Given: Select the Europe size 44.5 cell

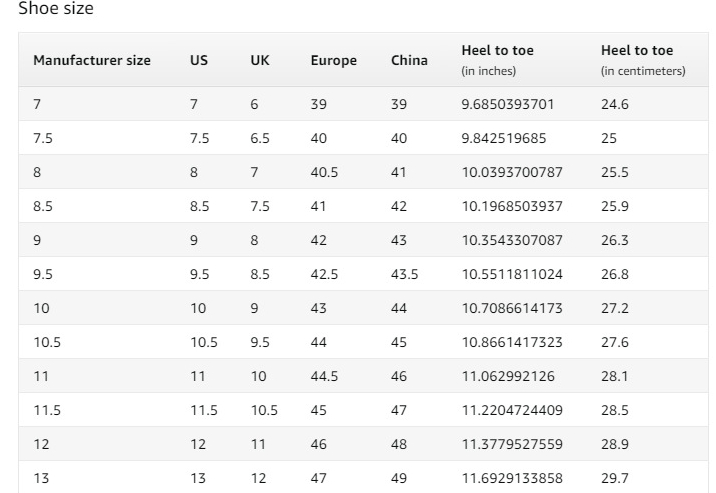Looking at the screenshot, I should pyautogui.click(x=324, y=376).
